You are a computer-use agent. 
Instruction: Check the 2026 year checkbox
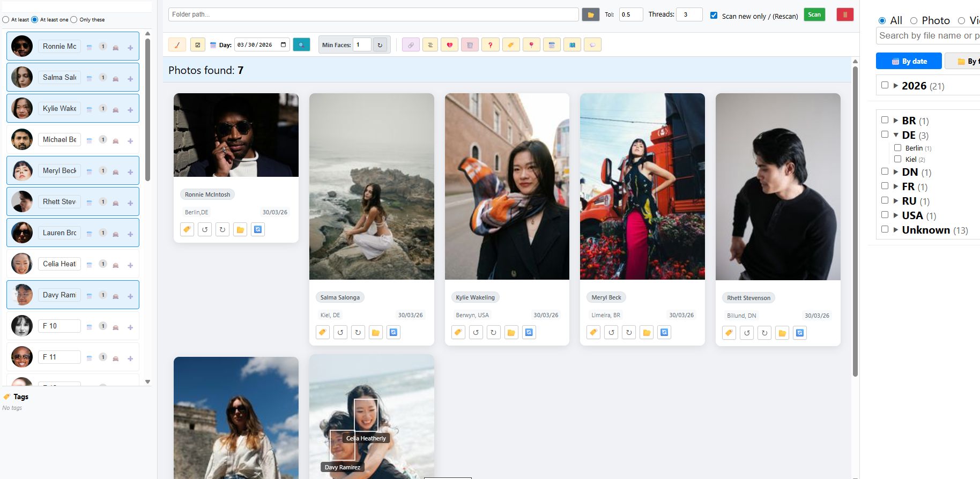[x=885, y=85]
